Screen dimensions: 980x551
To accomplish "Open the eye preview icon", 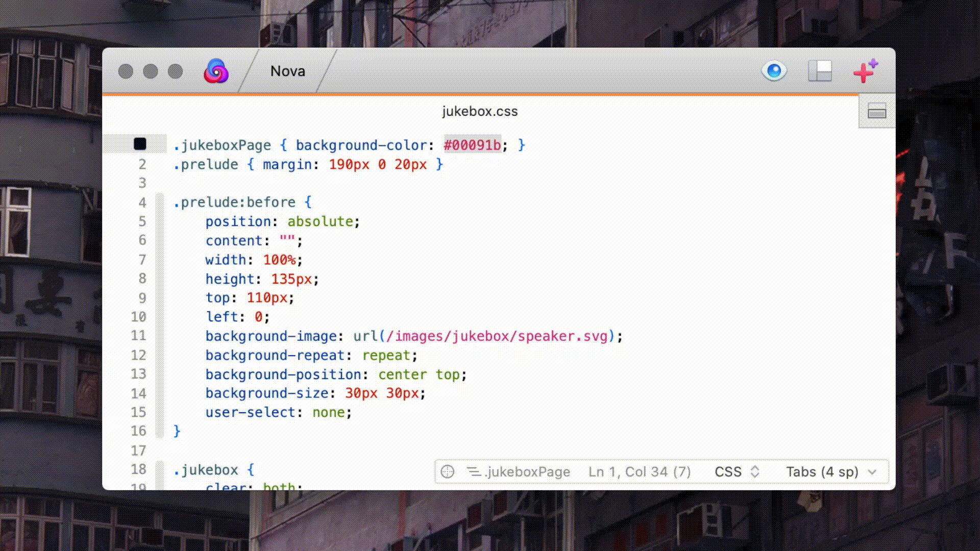I will point(774,71).
